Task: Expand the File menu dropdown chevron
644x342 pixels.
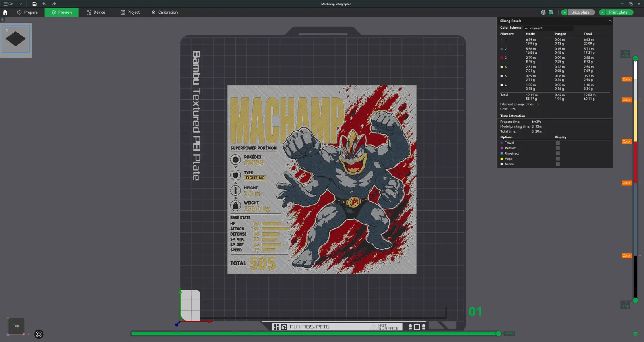Action: [20, 4]
